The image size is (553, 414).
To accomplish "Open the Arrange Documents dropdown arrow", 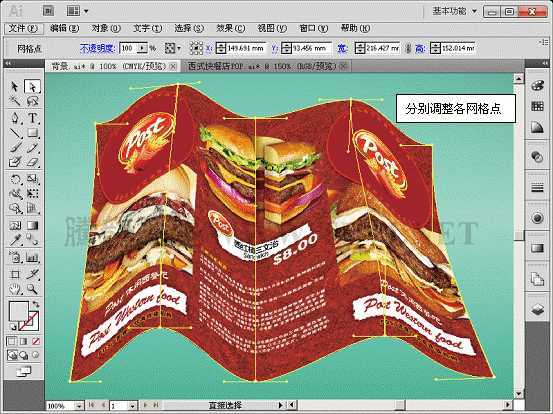I will coord(86,11).
